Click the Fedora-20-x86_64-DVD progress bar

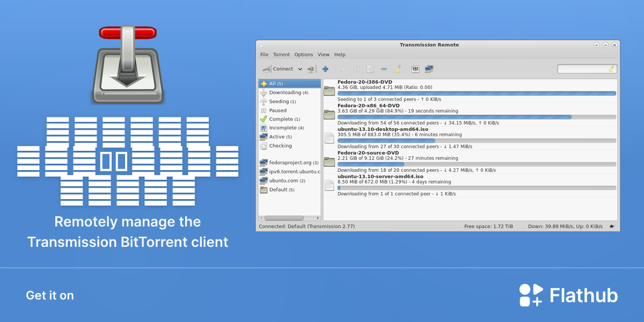point(477,117)
